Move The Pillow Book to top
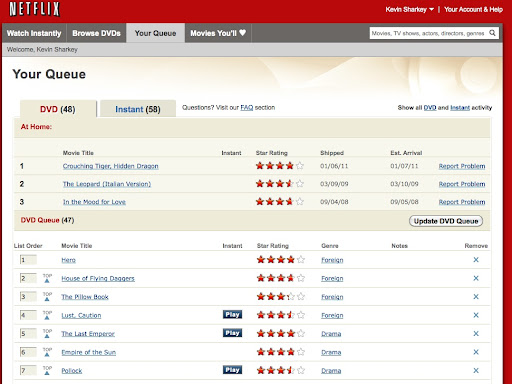Screen dimensions: 512x384 tap(47, 296)
